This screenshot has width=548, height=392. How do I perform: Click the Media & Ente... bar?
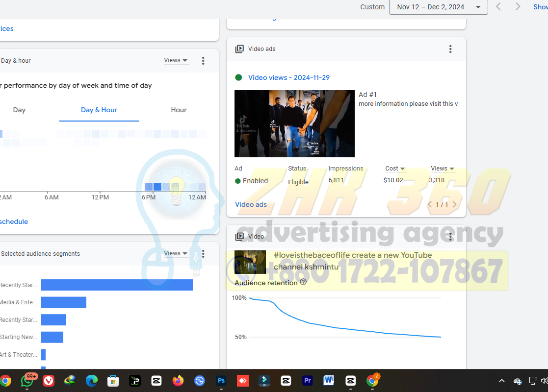point(64,302)
